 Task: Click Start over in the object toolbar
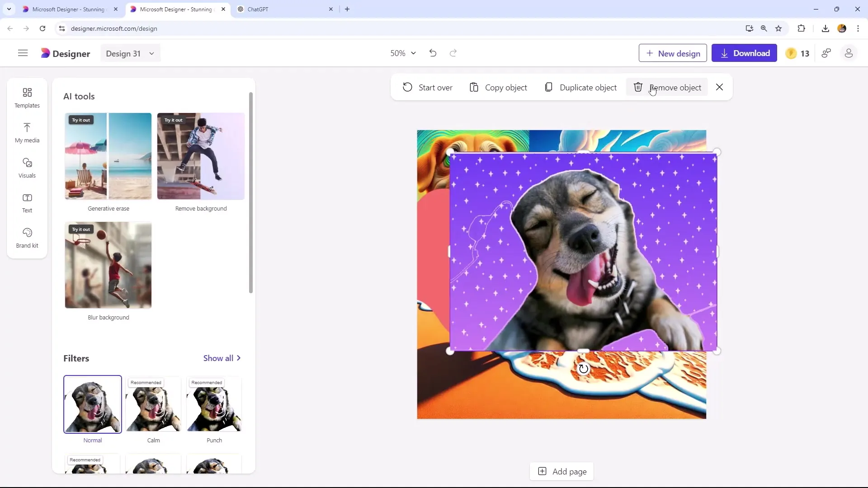point(427,87)
